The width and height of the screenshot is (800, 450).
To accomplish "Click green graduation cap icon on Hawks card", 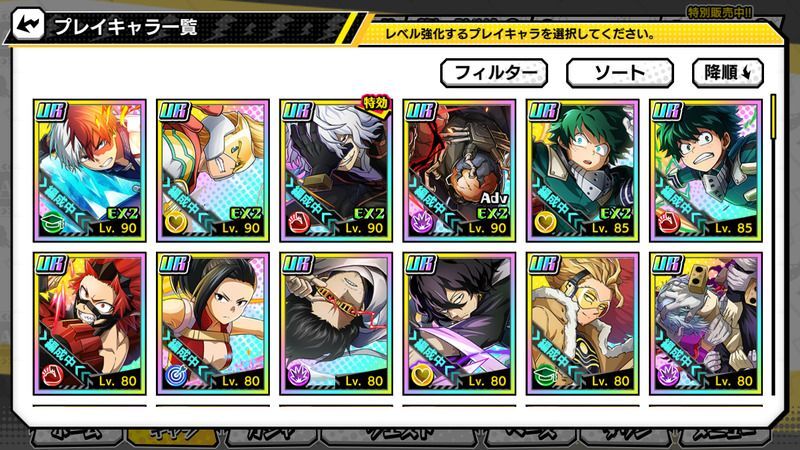I will coord(545,377).
